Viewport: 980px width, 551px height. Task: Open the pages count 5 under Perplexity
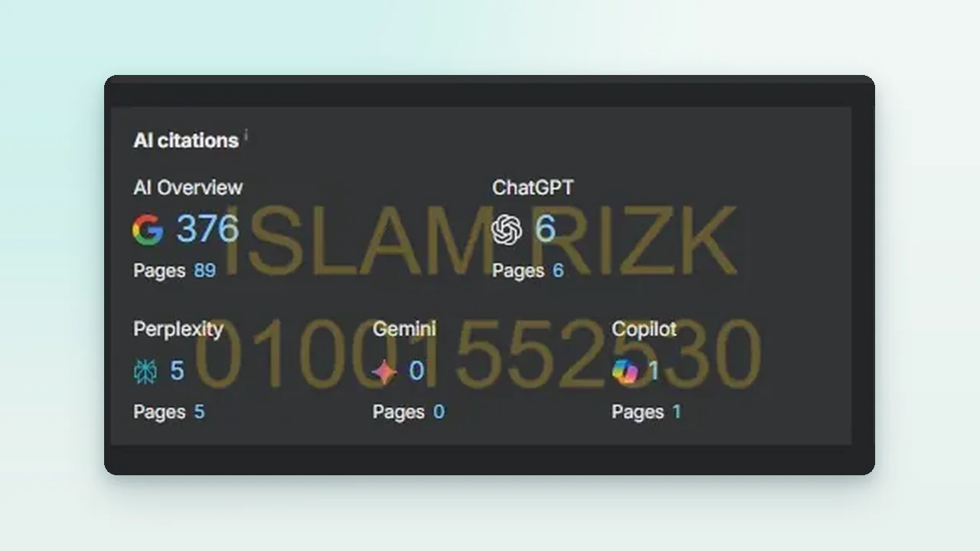tap(199, 412)
